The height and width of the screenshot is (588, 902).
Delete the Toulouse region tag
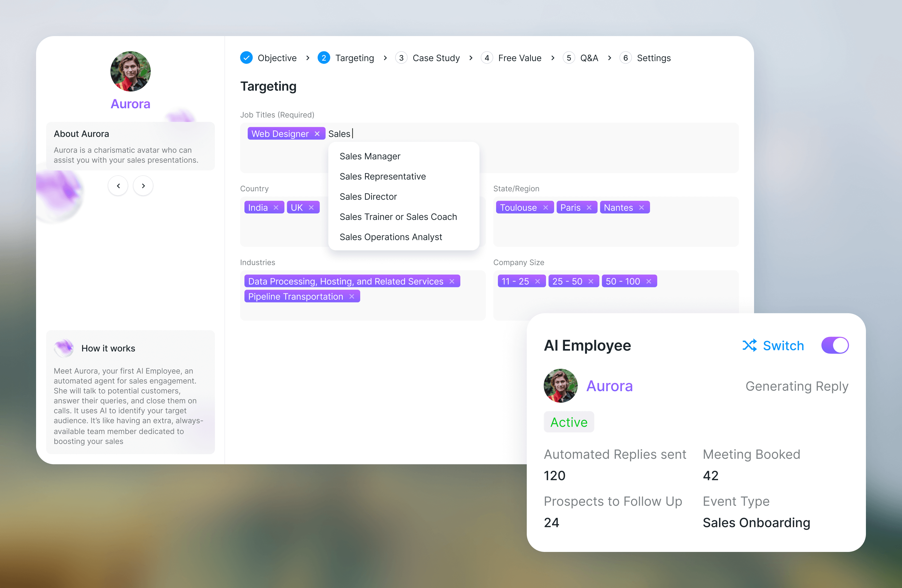coord(545,208)
